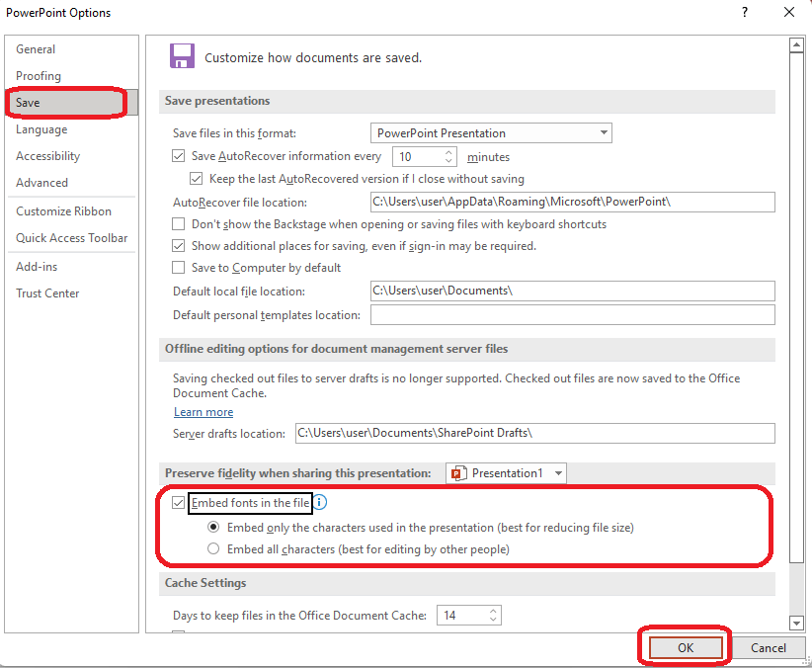Viewport: 812px width, 668px height.
Task: Choose Embed only the characters used option
Action: click(213, 528)
